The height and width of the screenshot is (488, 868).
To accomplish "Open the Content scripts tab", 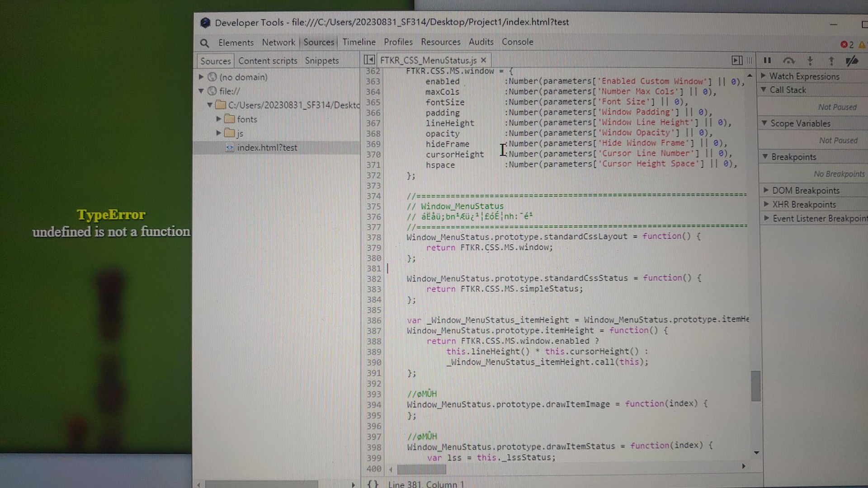I will 268,61.
